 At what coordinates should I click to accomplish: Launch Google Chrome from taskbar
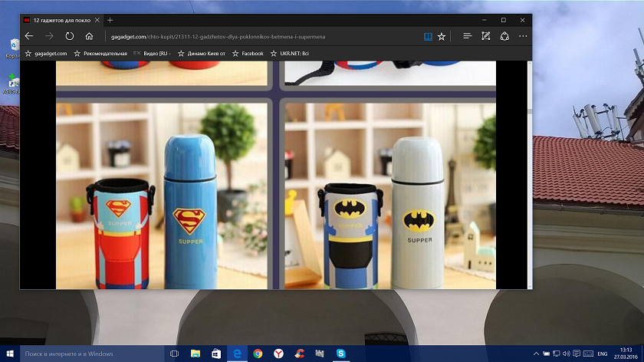258,354
